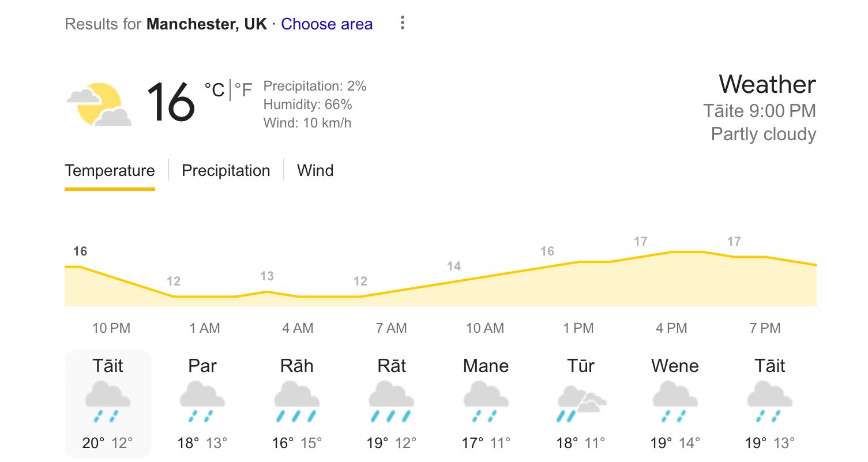The width and height of the screenshot is (868, 462).
Task: Select the Temperature tab
Action: click(x=110, y=171)
